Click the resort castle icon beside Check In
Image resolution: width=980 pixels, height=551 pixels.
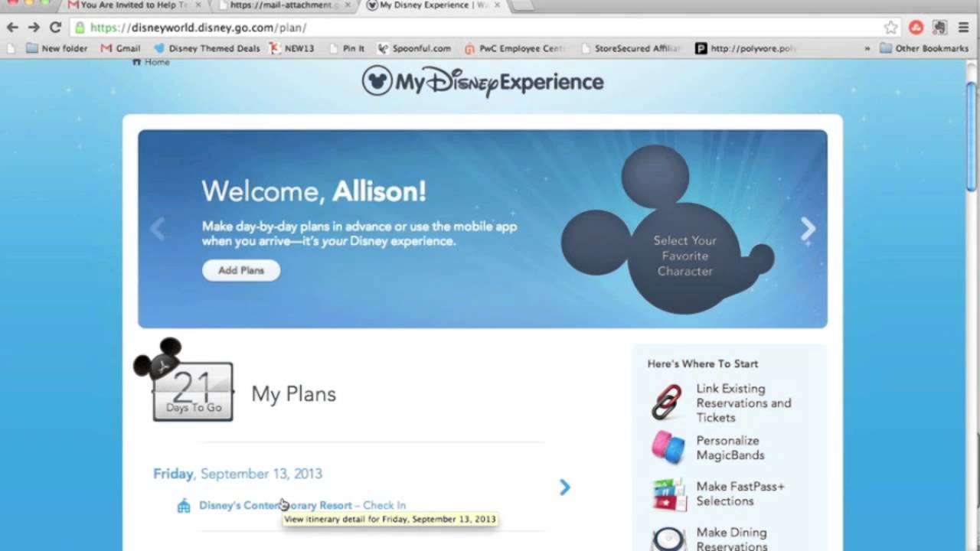coord(184,506)
